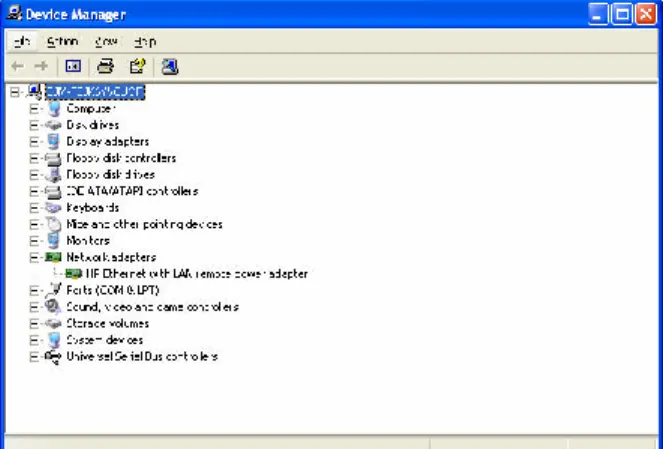The image size is (663, 449).
Task: Click the Floppy disk controllers icon
Action: (x=53, y=158)
